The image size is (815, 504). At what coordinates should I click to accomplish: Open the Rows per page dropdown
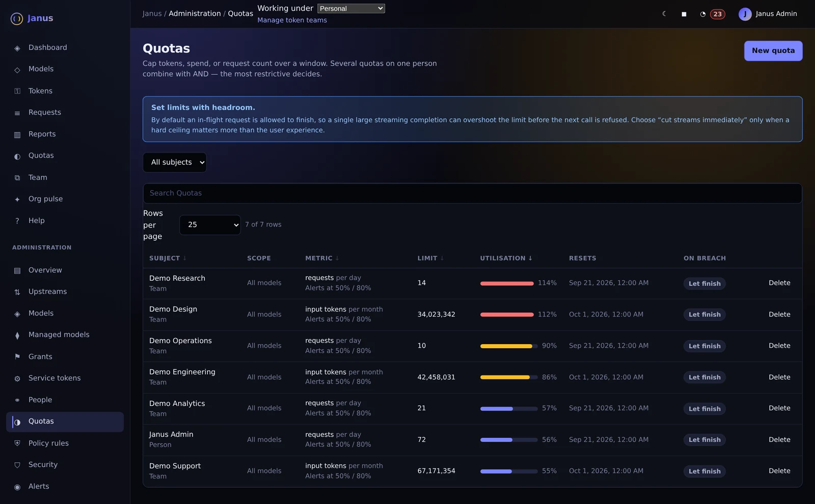210,225
